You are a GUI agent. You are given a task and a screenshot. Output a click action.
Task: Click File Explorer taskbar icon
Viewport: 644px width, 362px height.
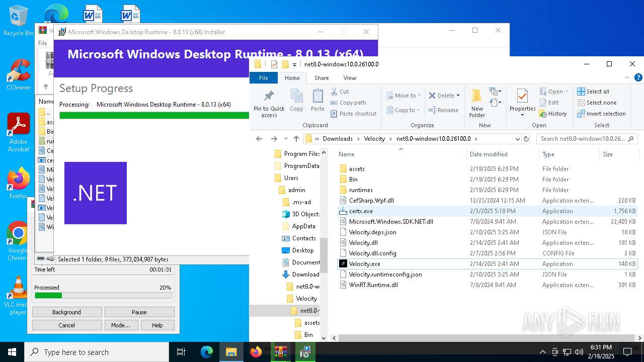[x=231, y=352]
